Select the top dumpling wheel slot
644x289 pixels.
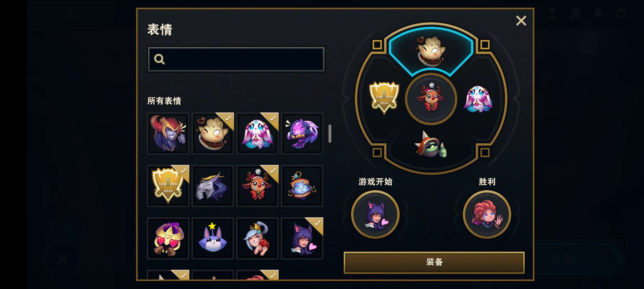point(431,50)
